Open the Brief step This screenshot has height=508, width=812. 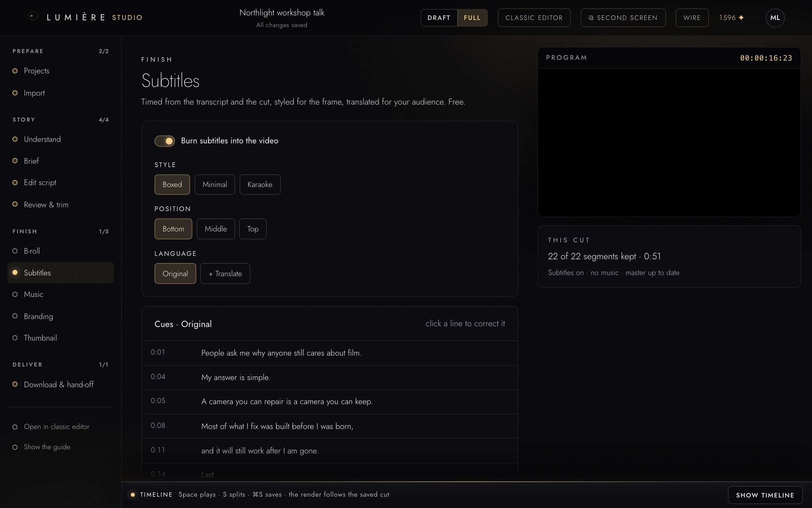(60, 161)
